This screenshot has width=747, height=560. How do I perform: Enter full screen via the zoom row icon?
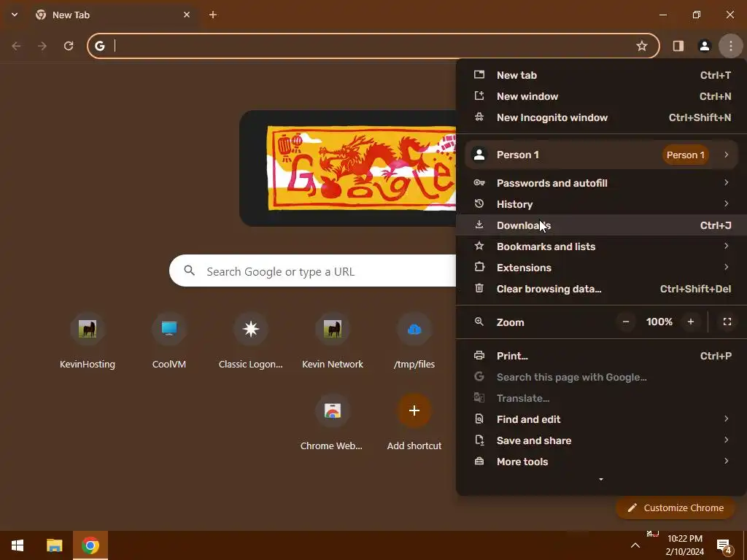click(x=727, y=322)
